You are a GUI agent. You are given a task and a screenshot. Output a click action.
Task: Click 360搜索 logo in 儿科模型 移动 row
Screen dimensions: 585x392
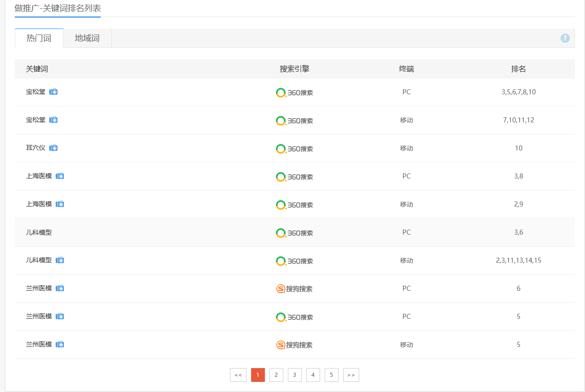point(294,261)
